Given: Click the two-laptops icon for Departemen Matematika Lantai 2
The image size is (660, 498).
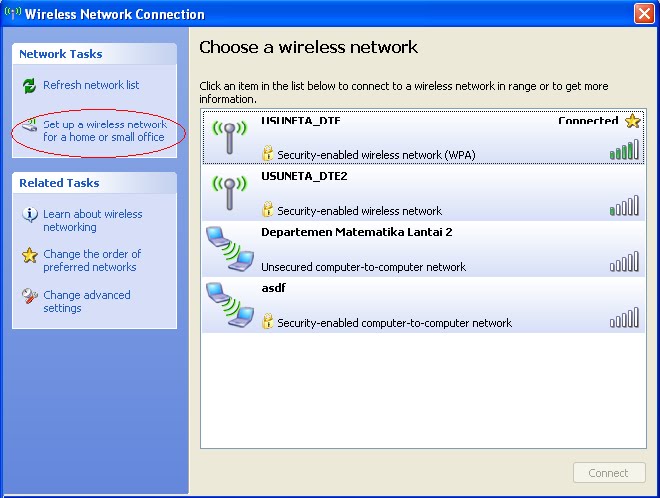Looking at the screenshot, I should click(230, 249).
